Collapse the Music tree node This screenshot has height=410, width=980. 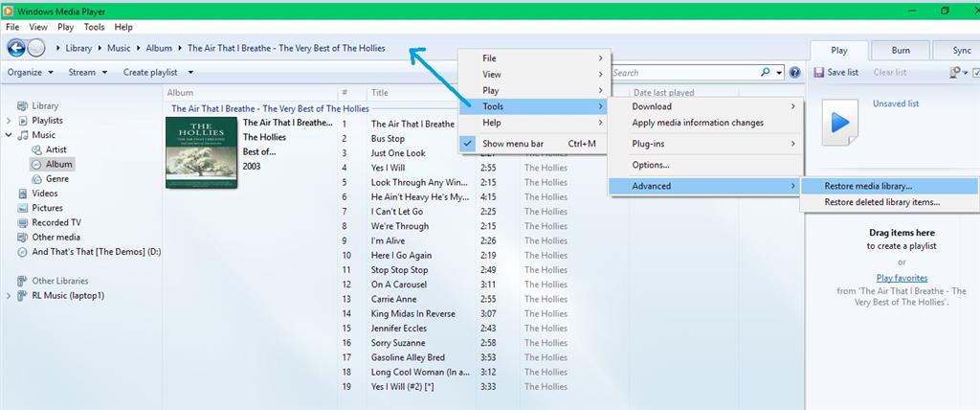pos(8,135)
